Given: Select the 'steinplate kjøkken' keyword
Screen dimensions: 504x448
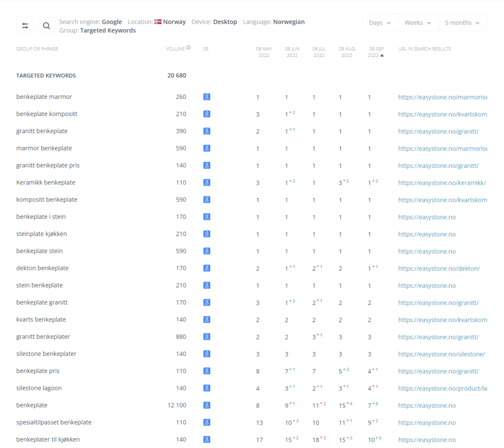Looking at the screenshot, I should coord(42,234).
